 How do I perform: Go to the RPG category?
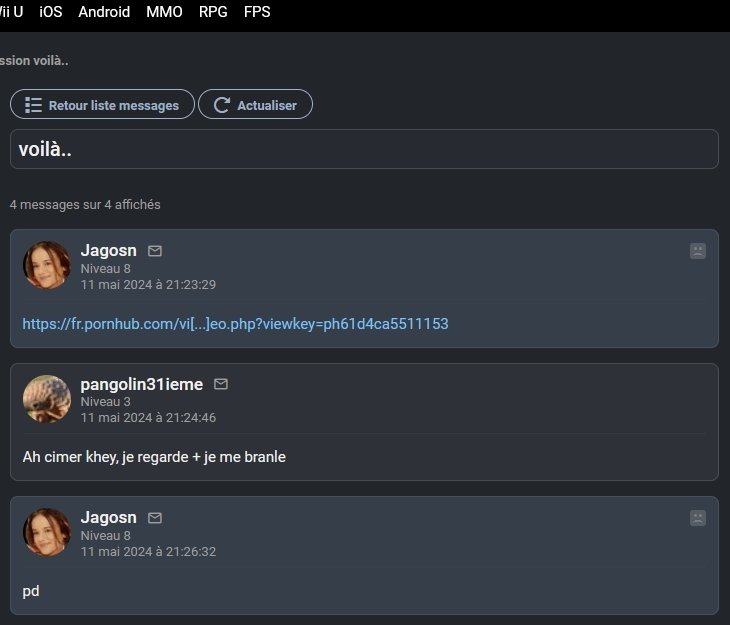213,12
